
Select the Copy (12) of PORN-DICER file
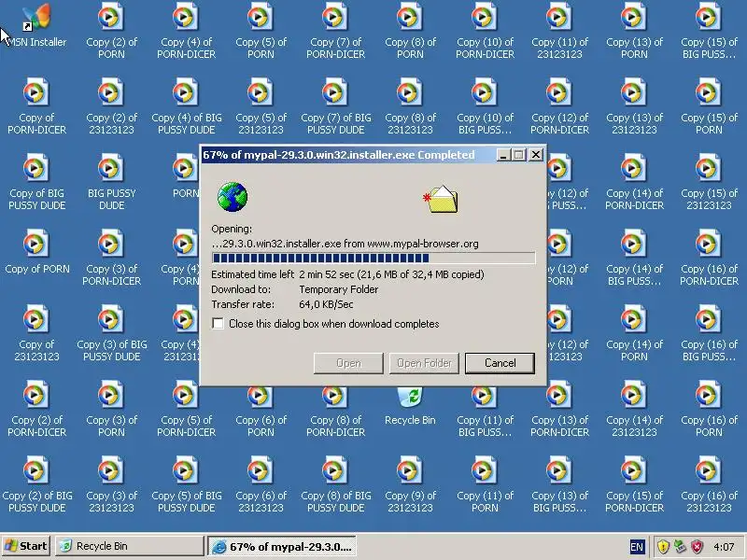click(x=559, y=106)
